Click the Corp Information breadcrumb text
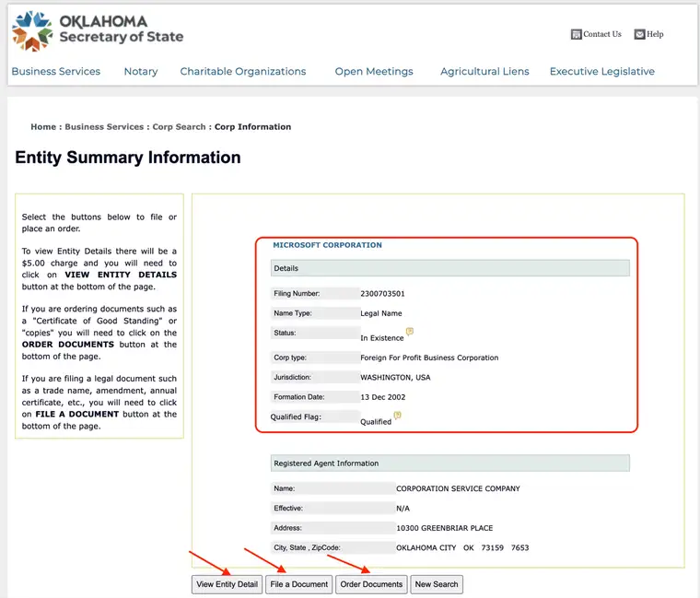Screen dimensions: 700x598 [x=252, y=127]
